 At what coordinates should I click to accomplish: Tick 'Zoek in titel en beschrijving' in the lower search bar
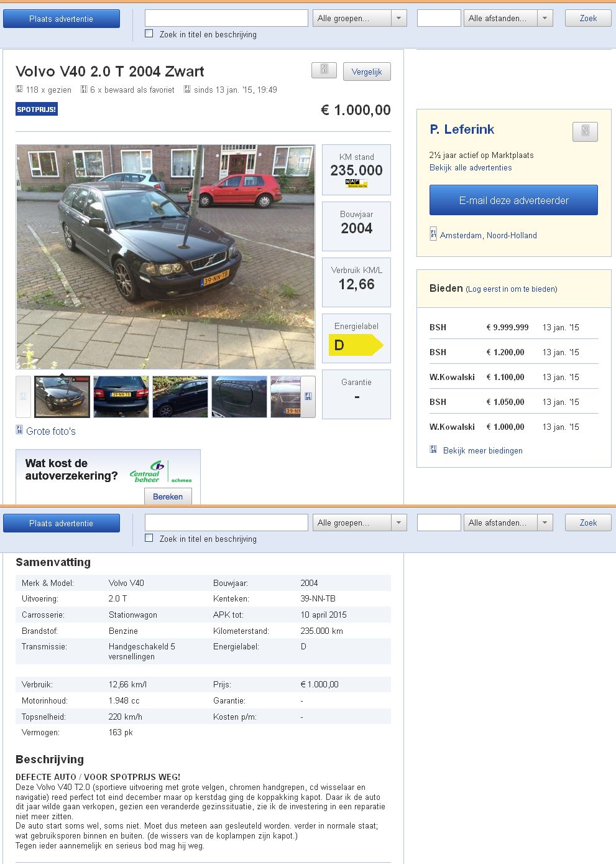[149, 538]
